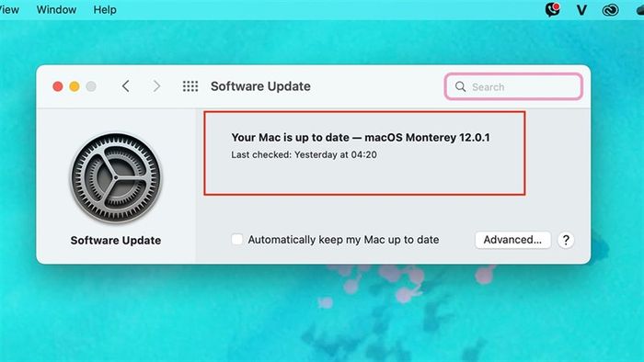Open the Window menu
This screenshot has width=644, height=362.
56,9
